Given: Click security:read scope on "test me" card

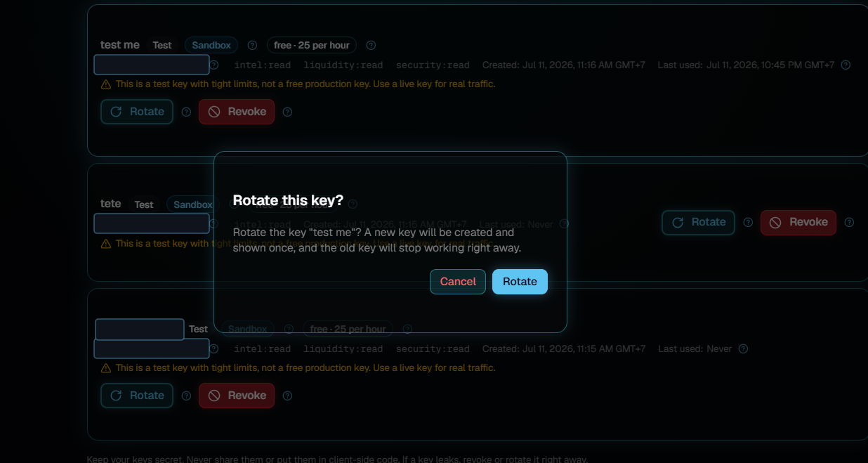Looking at the screenshot, I should 433,65.
